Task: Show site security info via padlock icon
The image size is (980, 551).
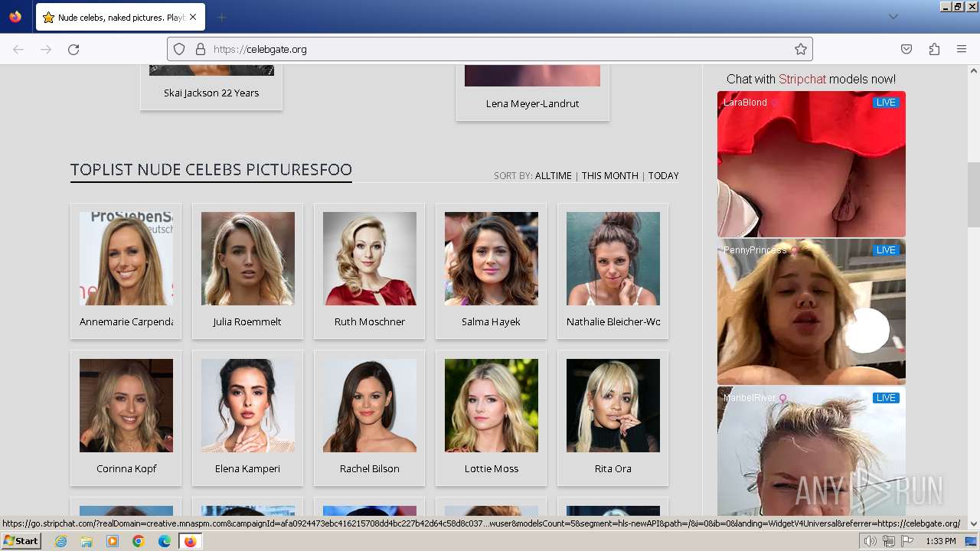Action: [x=201, y=49]
